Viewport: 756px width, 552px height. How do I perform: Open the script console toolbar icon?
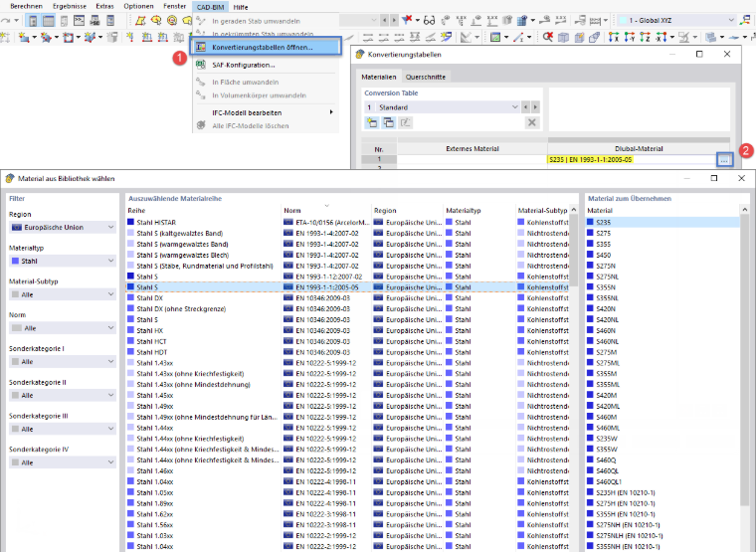point(79,20)
